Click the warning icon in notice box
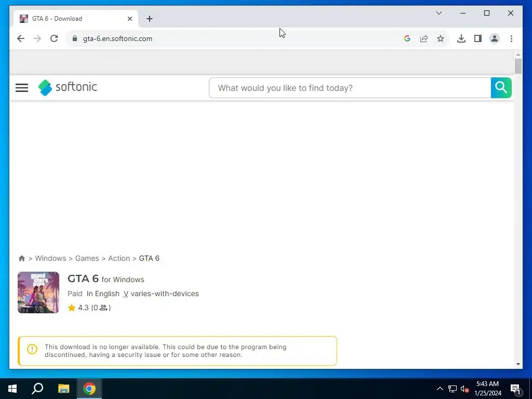 pyautogui.click(x=32, y=349)
